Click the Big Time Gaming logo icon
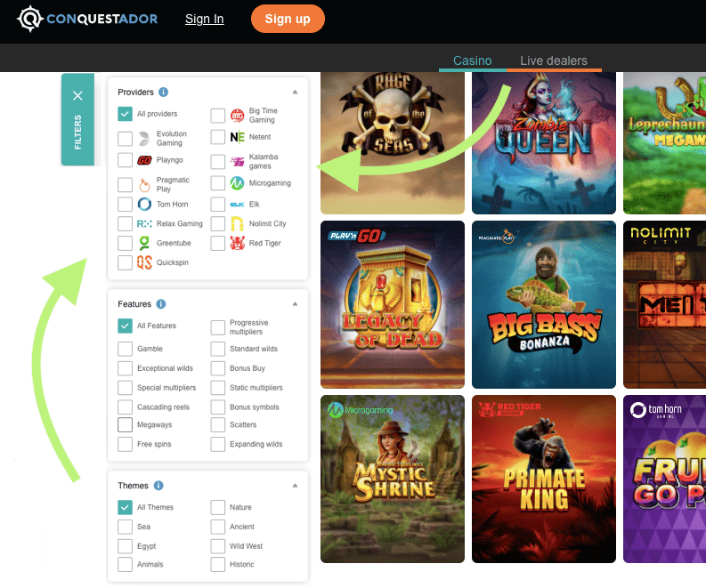706x588 pixels. tap(238, 116)
